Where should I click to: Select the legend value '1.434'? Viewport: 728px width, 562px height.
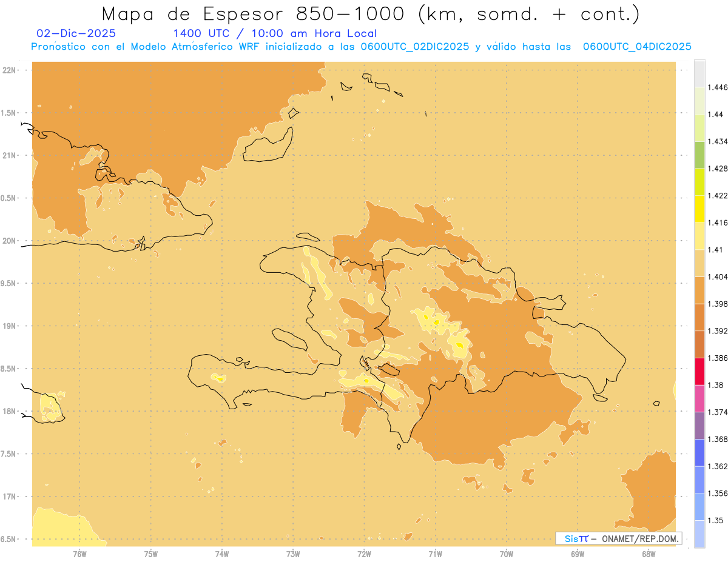click(718, 141)
